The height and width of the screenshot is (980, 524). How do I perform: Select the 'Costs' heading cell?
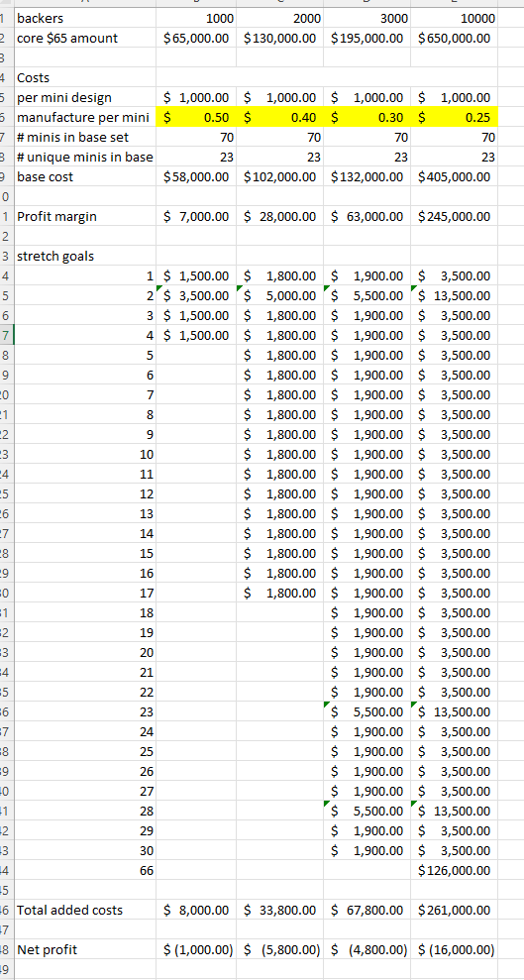tap(85, 78)
